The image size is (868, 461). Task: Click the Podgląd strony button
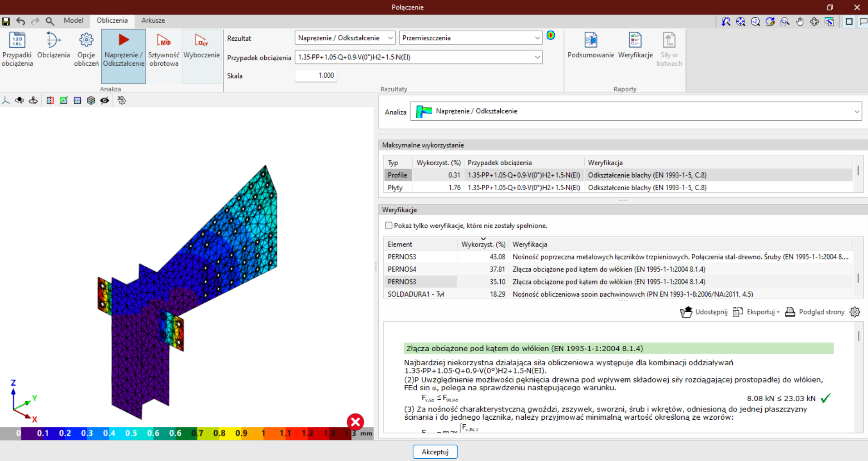click(815, 312)
